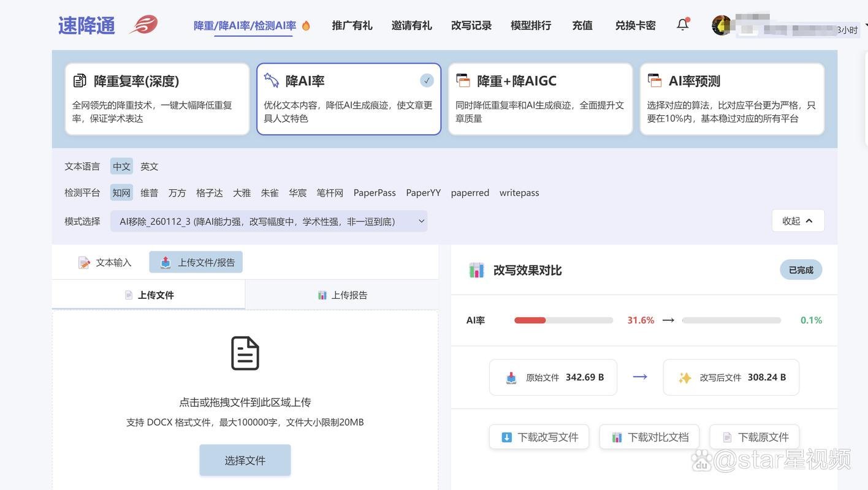Viewport: 868px width, 490px height.
Task: Click the window icon on AI率预测 card
Action: (655, 80)
